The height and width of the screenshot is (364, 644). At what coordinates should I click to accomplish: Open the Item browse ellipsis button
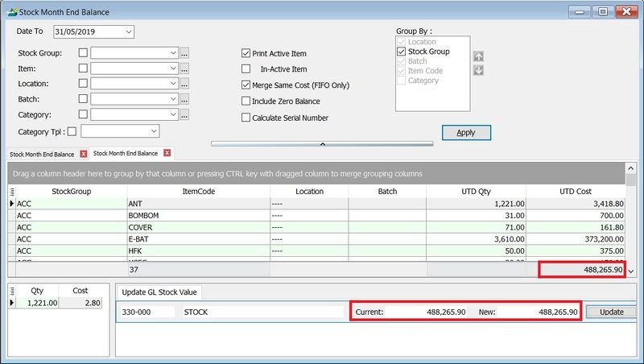click(x=184, y=68)
